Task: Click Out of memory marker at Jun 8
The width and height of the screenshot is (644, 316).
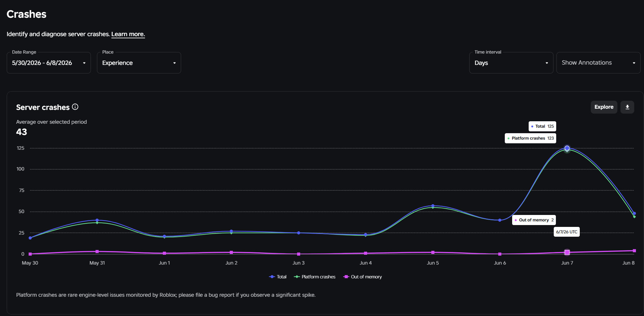Action: pos(634,251)
